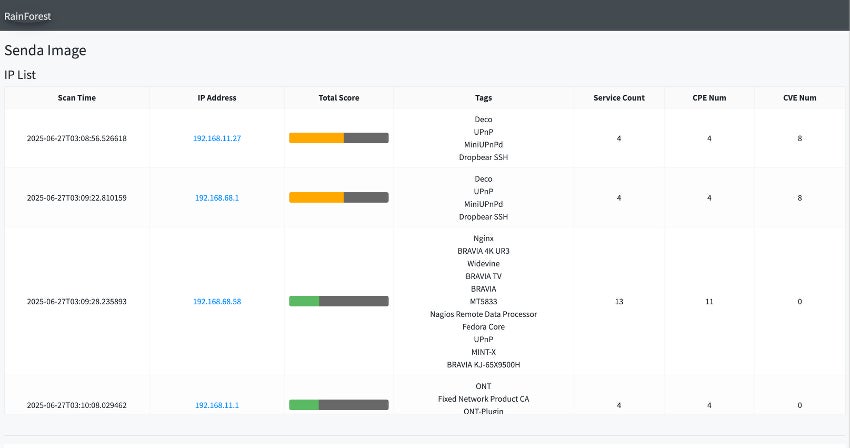Open the RainForest brand link
This screenshot has height=448, width=850.
(x=27, y=16)
